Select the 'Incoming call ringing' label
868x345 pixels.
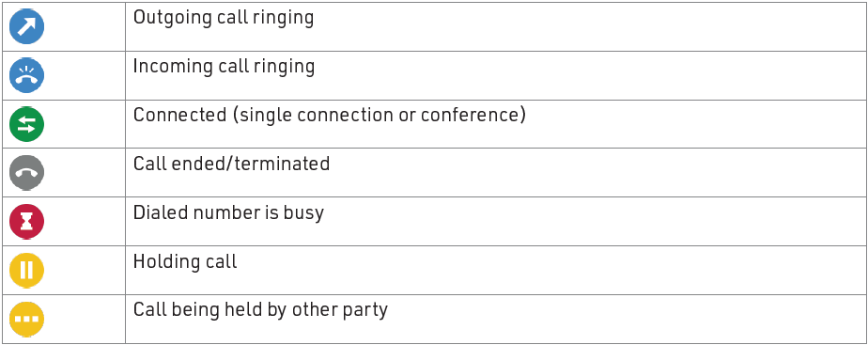click(x=225, y=67)
